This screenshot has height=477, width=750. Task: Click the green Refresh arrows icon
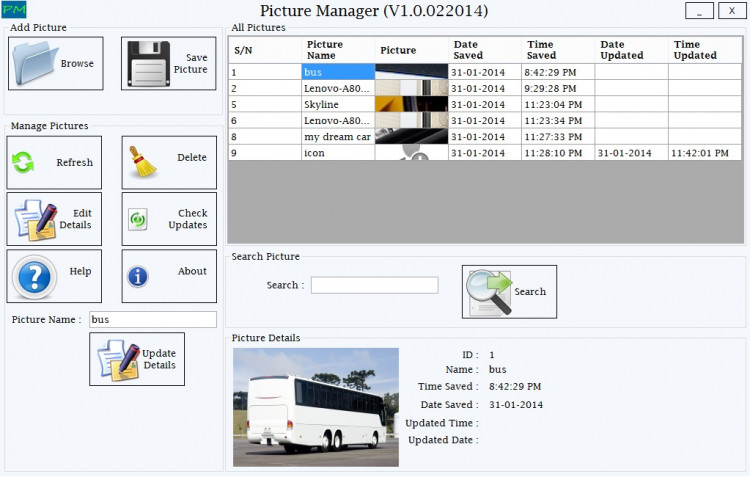(22, 162)
